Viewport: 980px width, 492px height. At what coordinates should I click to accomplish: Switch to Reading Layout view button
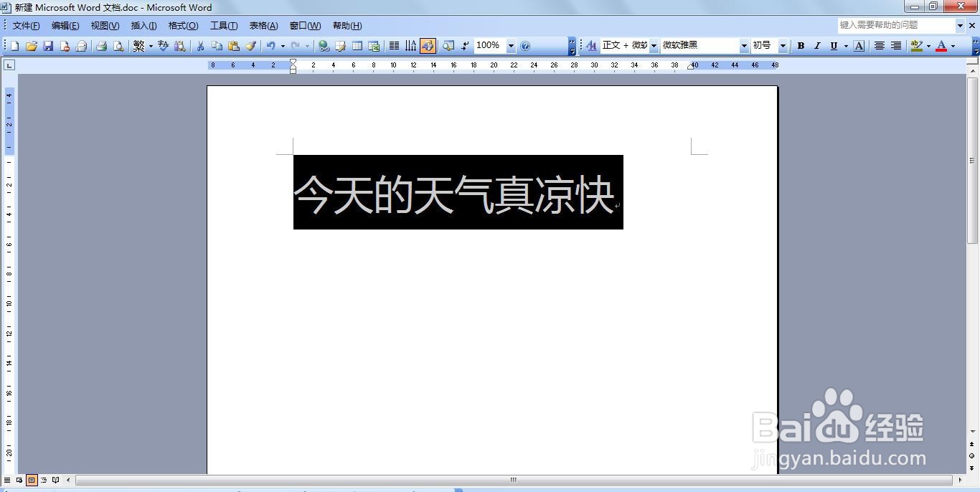[x=55, y=480]
